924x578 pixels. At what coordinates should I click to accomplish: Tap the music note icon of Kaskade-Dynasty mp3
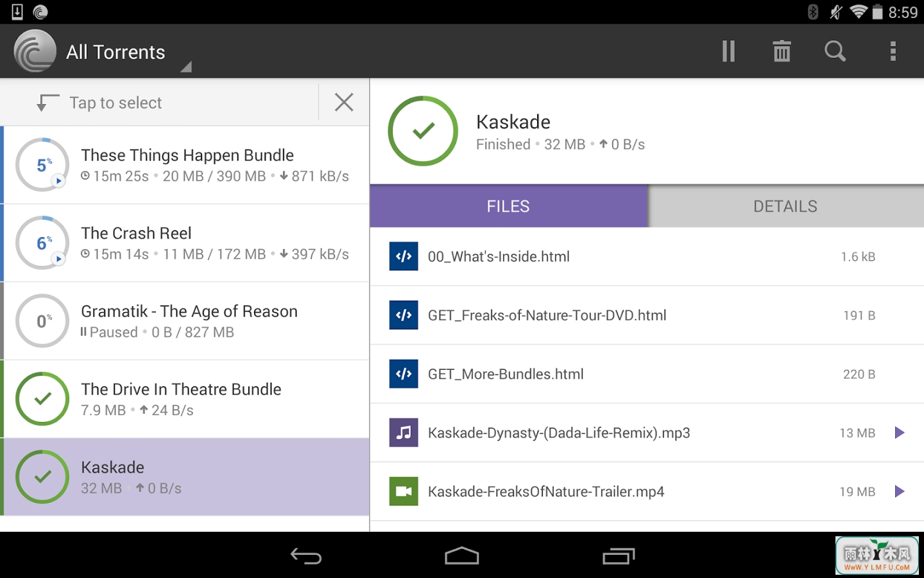tap(404, 433)
